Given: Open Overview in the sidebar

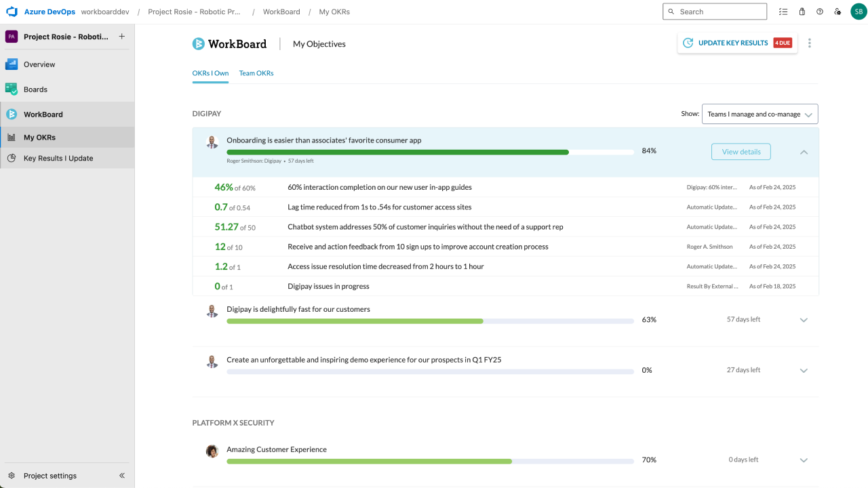Looking at the screenshot, I should tap(67, 64).
